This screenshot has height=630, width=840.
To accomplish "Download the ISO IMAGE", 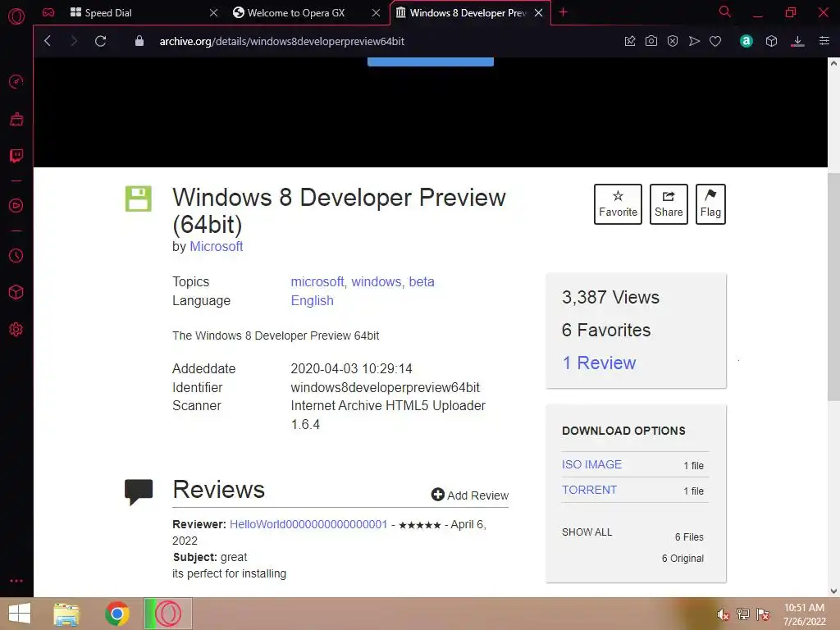I will (x=592, y=464).
